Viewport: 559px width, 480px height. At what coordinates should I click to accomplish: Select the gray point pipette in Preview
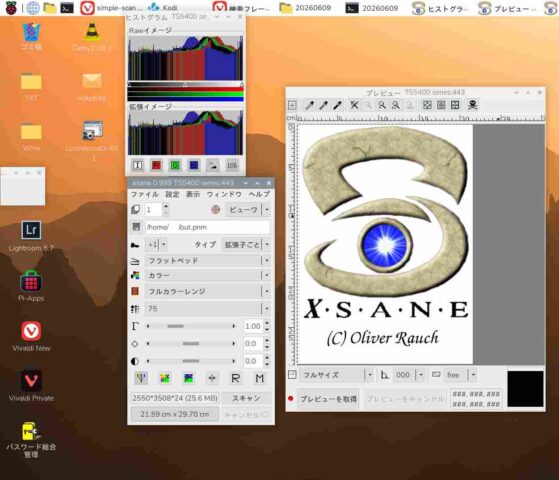[323, 105]
